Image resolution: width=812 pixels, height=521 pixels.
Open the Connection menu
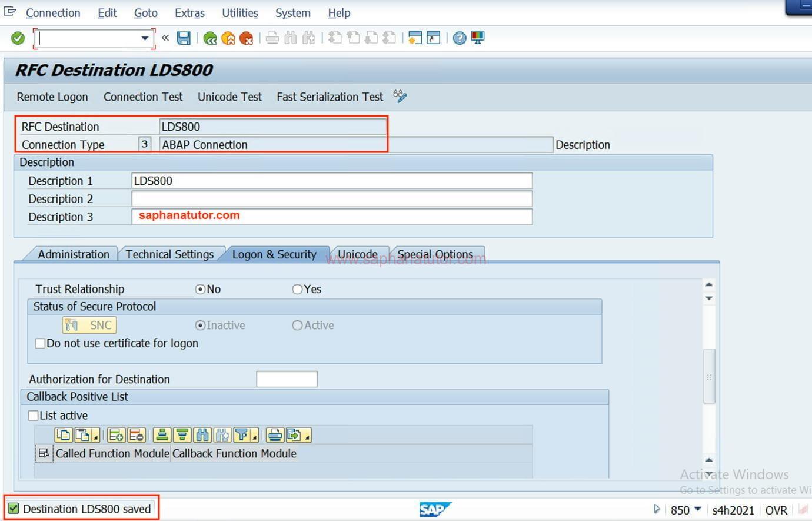[x=53, y=13]
